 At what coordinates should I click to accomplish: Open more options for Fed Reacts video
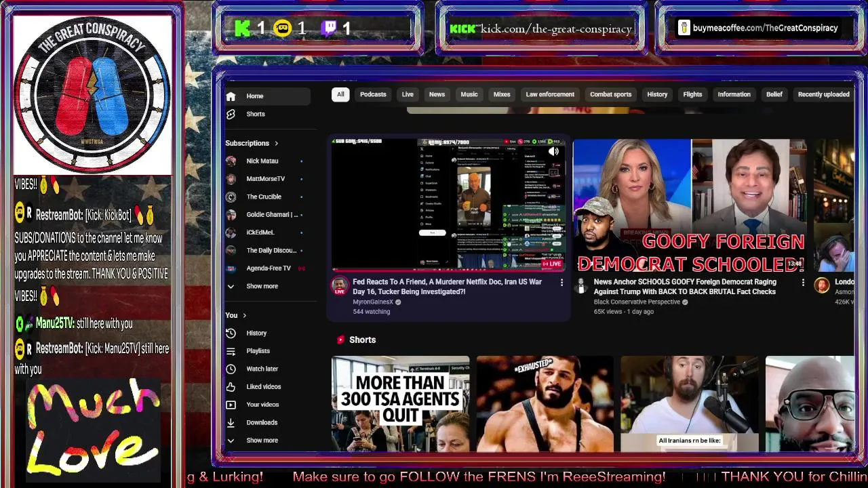pyautogui.click(x=561, y=283)
